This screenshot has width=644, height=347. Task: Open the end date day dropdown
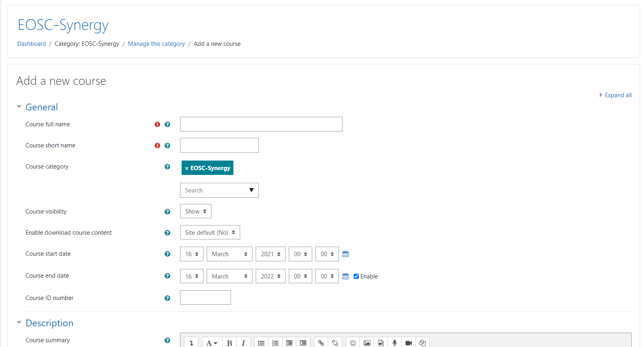pyautogui.click(x=192, y=276)
